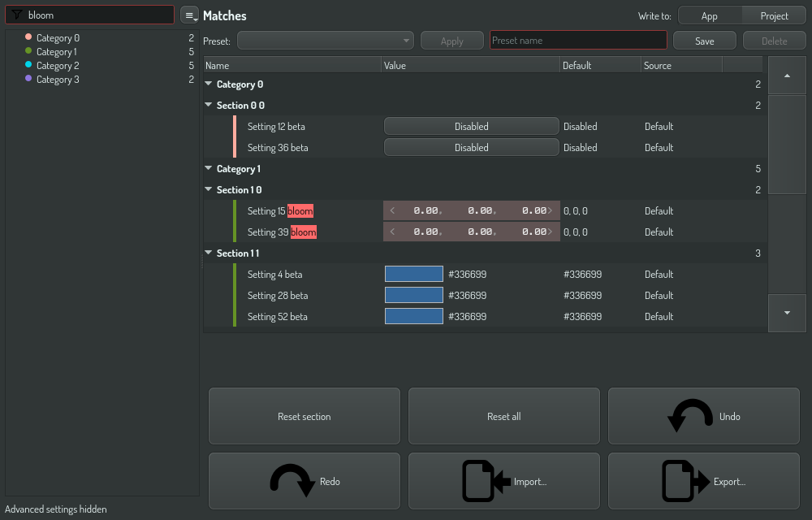Open Setting 52 beta color swatch
The height and width of the screenshot is (520, 812).
414,316
